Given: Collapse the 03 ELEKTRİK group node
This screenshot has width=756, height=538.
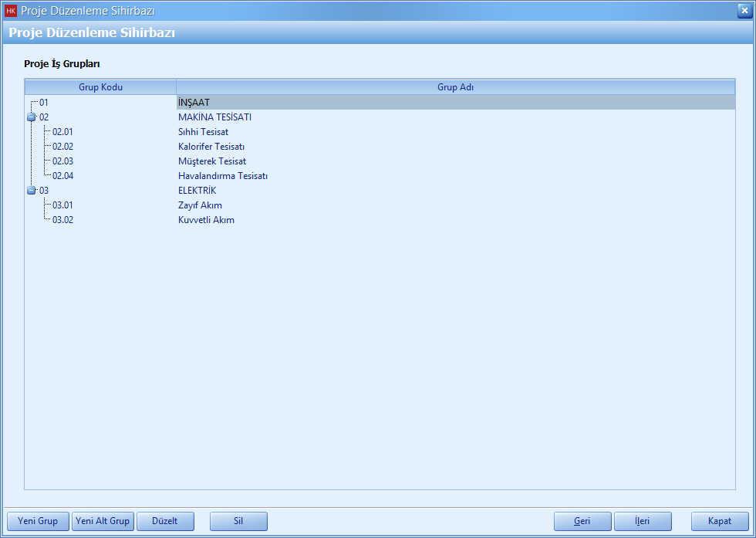Looking at the screenshot, I should (x=32, y=191).
